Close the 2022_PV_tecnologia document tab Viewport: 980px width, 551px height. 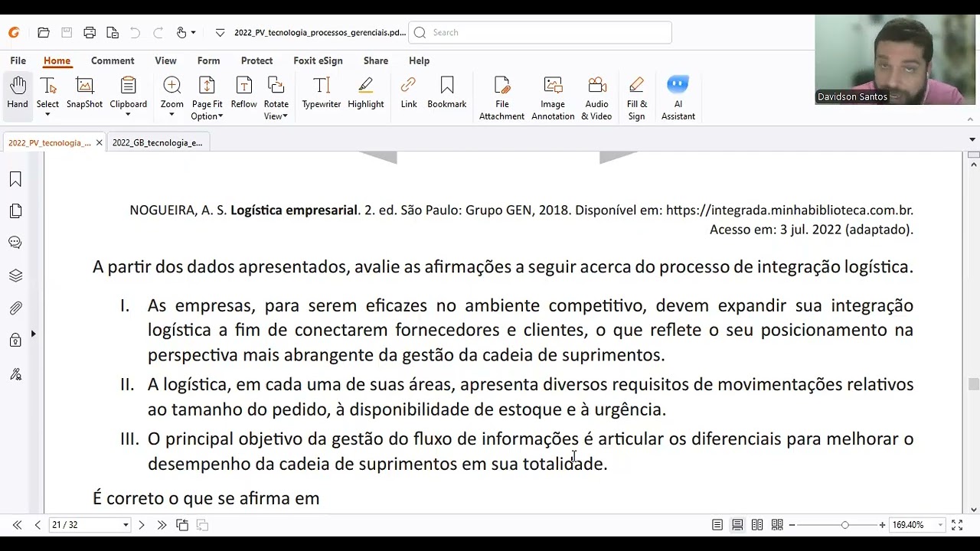99,143
